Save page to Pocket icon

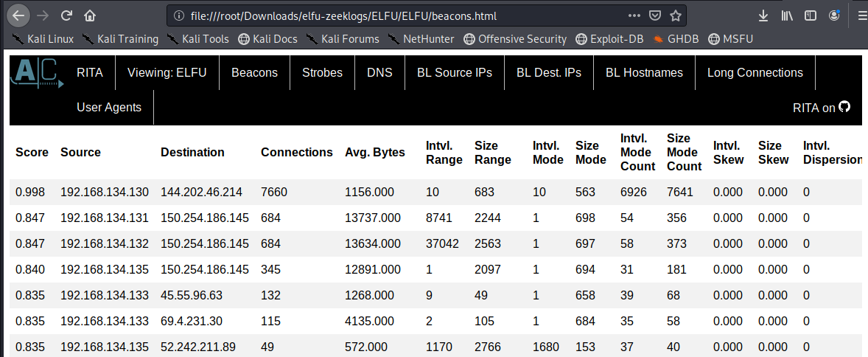point(655,15)
